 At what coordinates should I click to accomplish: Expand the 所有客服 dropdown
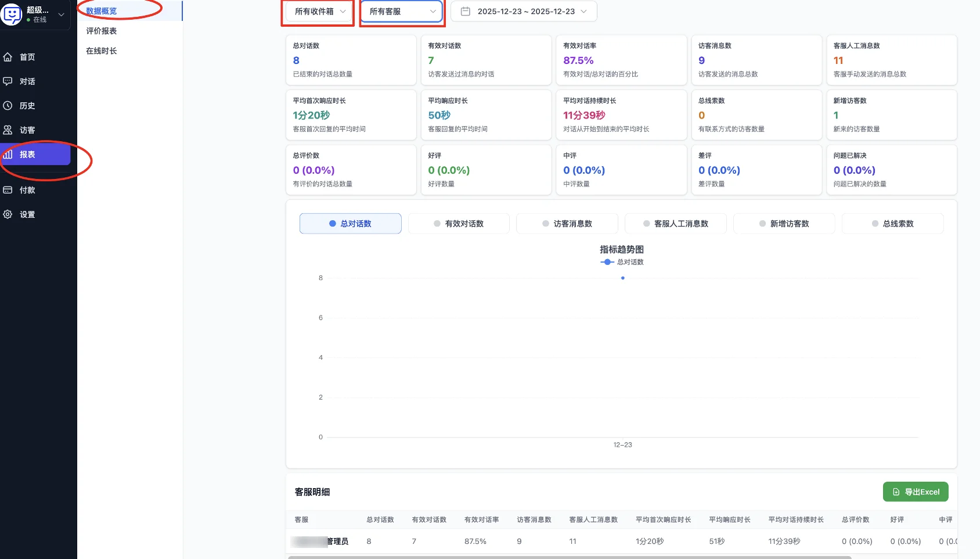point(401,11)
